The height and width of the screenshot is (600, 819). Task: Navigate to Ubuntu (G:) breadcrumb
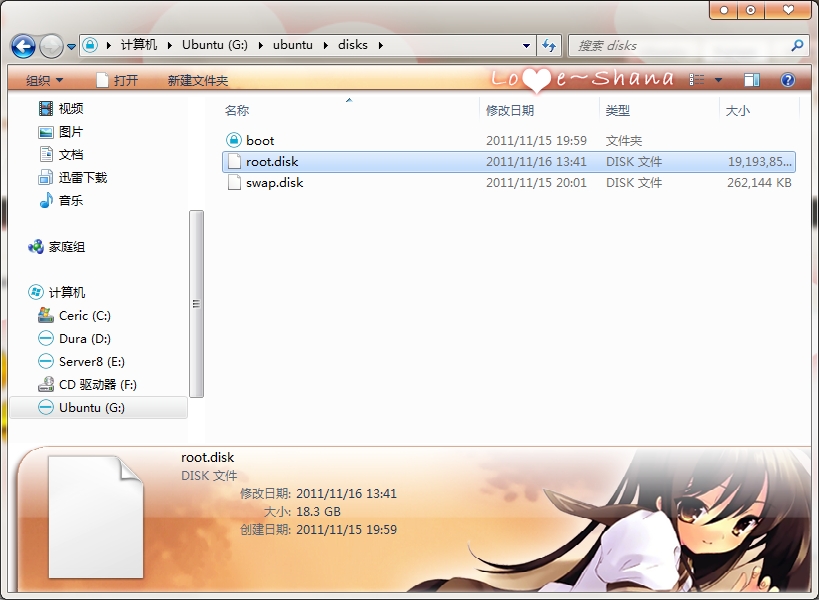(215, 45)
